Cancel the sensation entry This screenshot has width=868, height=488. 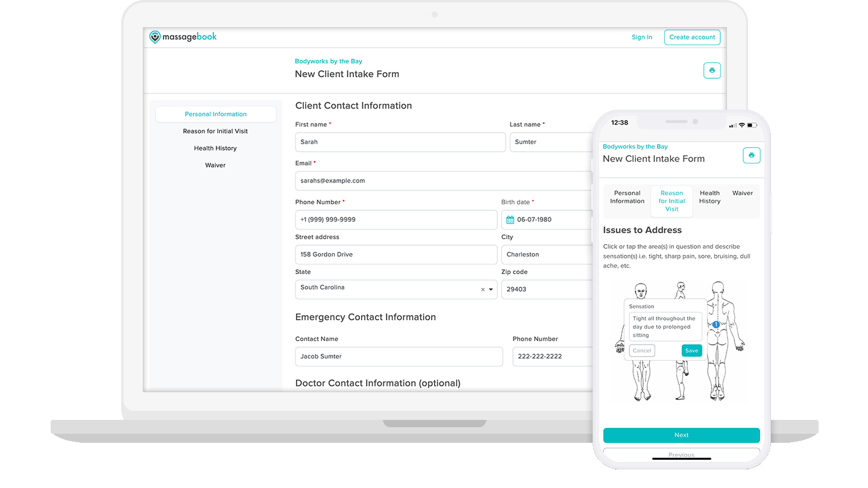pos(642,350)
